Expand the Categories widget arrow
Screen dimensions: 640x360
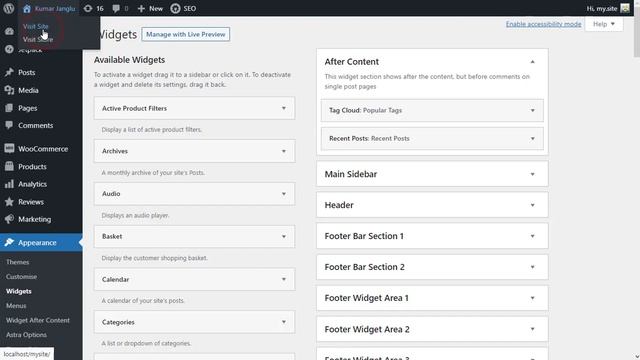point(284,322)
